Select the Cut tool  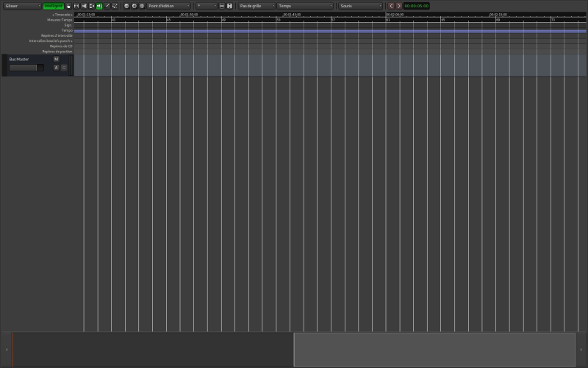(84, 6)
